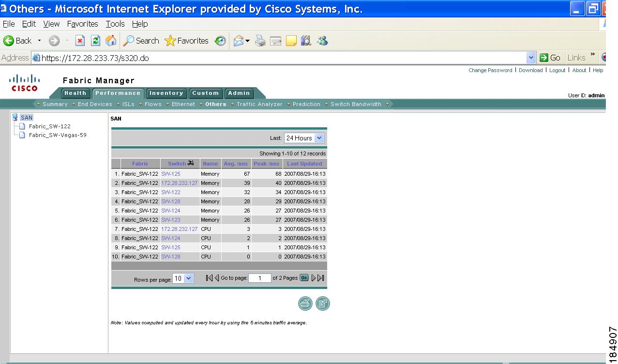This screenshot has height=364, width=618.
Task: Click the Print icon below the table
Action: [305, 303]
